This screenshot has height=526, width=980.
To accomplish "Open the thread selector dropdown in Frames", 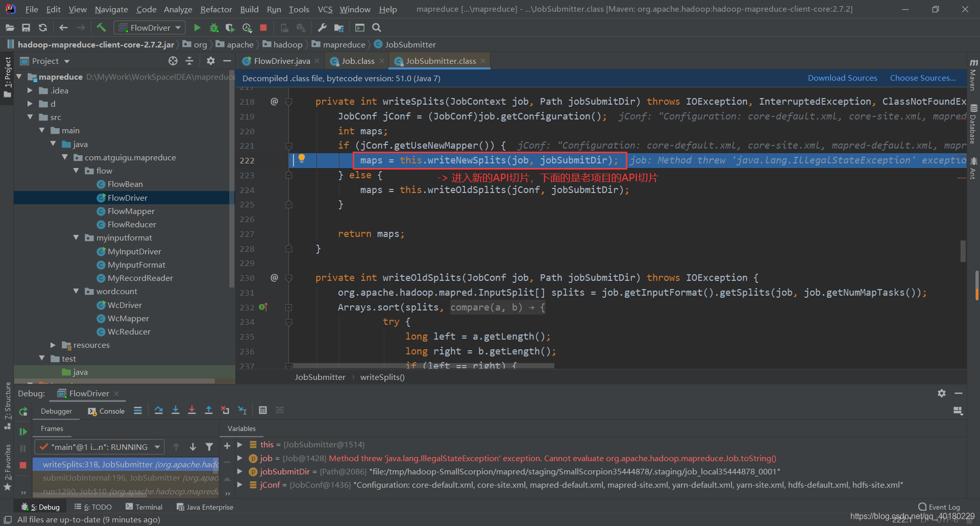I will (x=100, y=447).
